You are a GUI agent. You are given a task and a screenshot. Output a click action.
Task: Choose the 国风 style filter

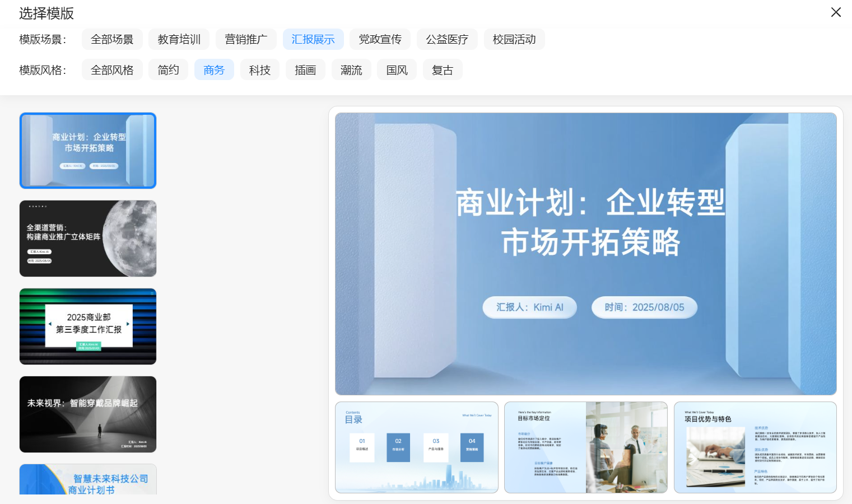pyautogui.click(x=397, y=70)
